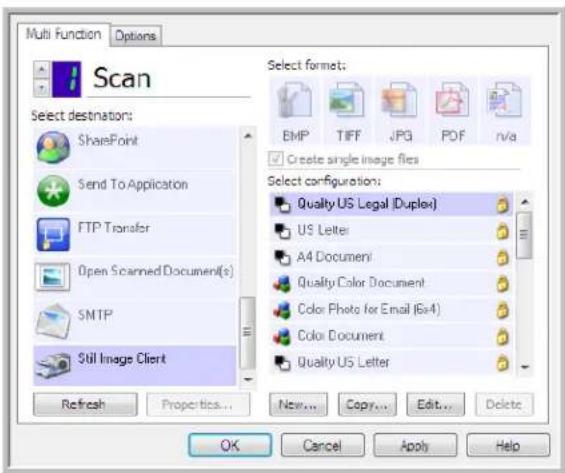The width and height of the screenshot is (565, 473).
Task: Click the Delete button
Action: (504, 404)
